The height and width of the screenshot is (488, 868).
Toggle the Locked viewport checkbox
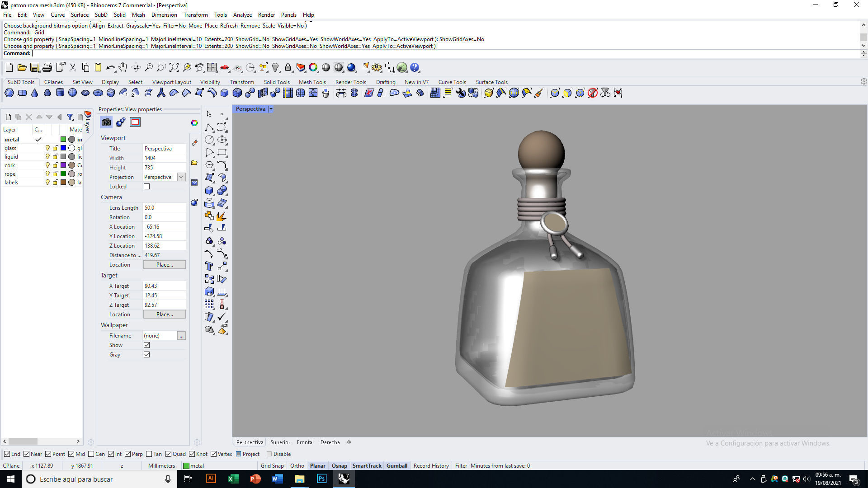coord(146,186)
